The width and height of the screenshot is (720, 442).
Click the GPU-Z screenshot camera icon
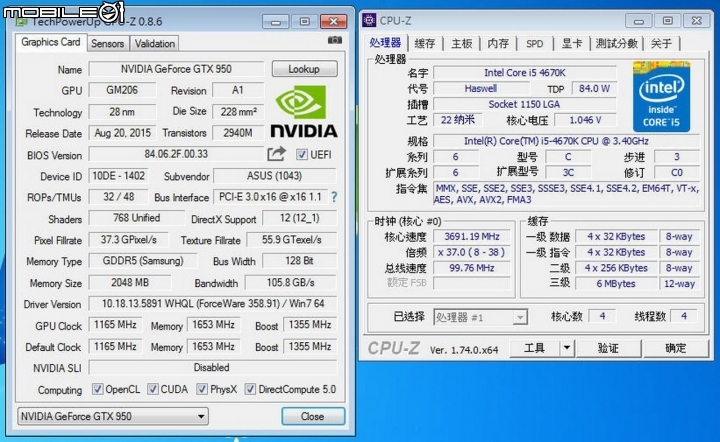335,40
